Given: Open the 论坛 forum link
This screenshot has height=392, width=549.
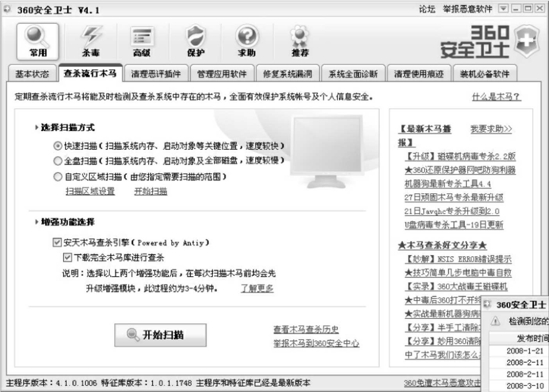Looking at the screenshot, I should tap(427, 9).
